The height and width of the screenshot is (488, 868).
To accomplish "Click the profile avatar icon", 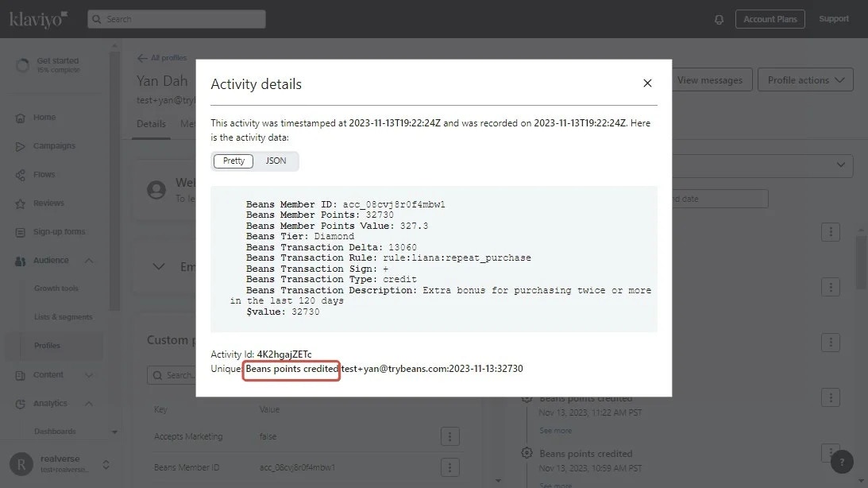I will coord(156,189).
